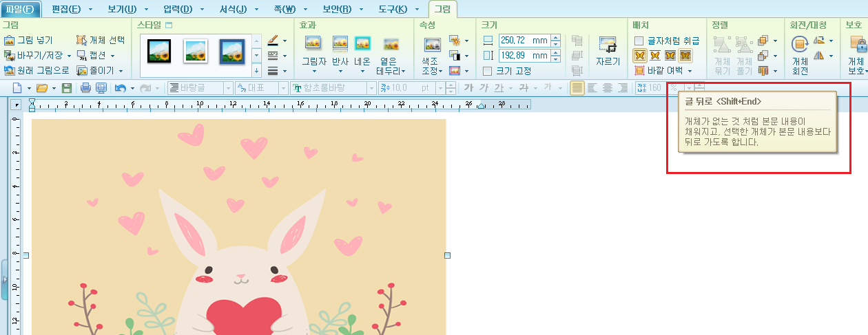Open the 편집(E) menu
Image resolution: width=868 pixels, height=335 pixels.
coord(67,9)
